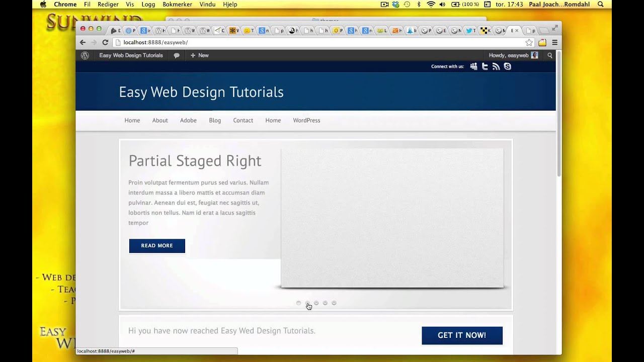
Task: Open the Adobe navigation link
Action: (x=188, y=120)
